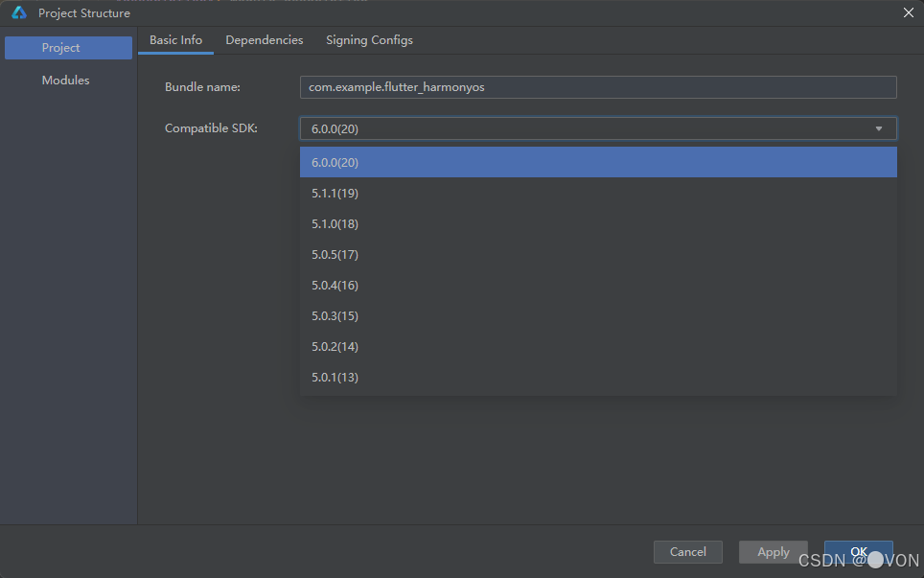Select Project in the left sidebar
Image resolution: width=924 pixels, height=578 pixels.
click(68, 48)
